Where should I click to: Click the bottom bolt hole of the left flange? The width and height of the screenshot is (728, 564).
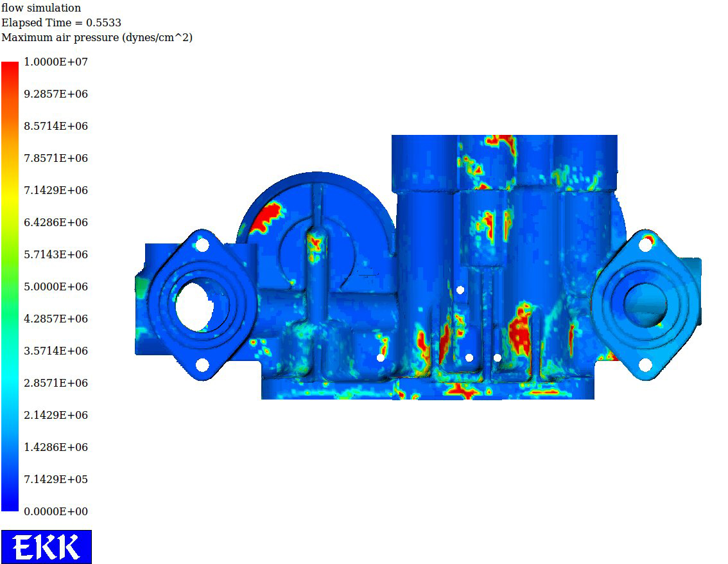202,365
